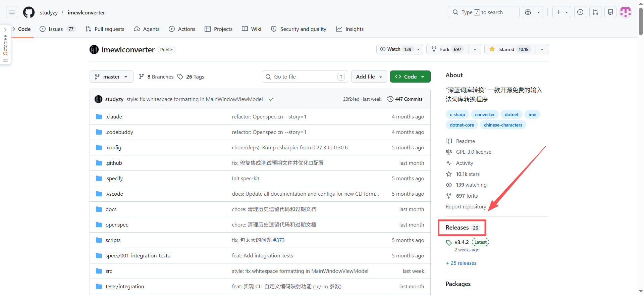This screenshot has height=295, width=644.
Task: Open the src folder icon
Action: point(99,271)
